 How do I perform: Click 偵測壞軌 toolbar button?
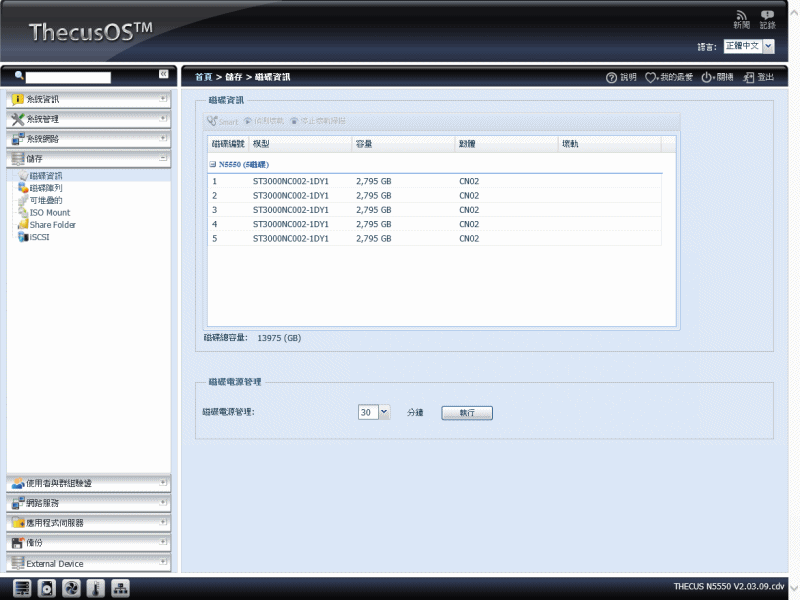pyautogui.click(x=264, y=121)
